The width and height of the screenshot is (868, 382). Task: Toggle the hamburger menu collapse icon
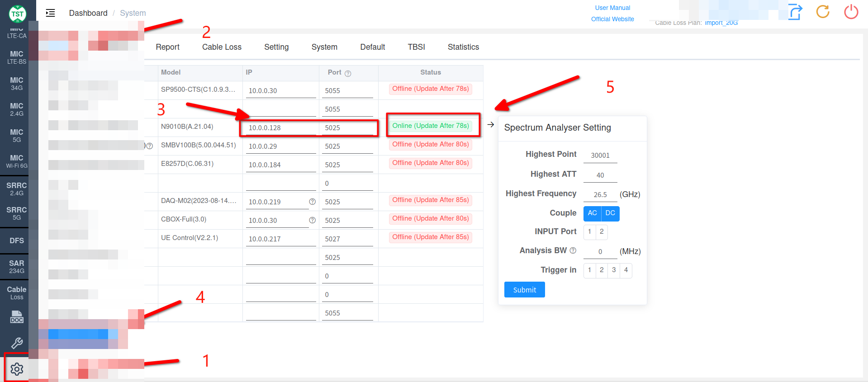(x=50, y=13)
